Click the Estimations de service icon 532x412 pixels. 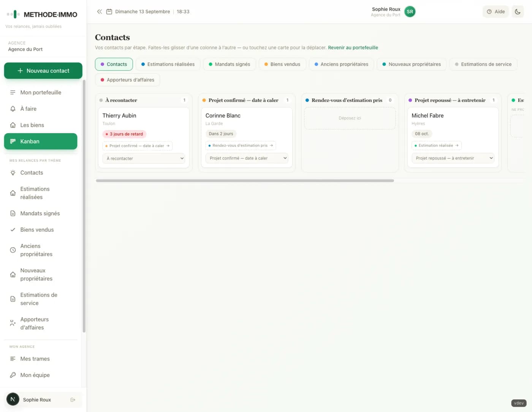[13, 299]
